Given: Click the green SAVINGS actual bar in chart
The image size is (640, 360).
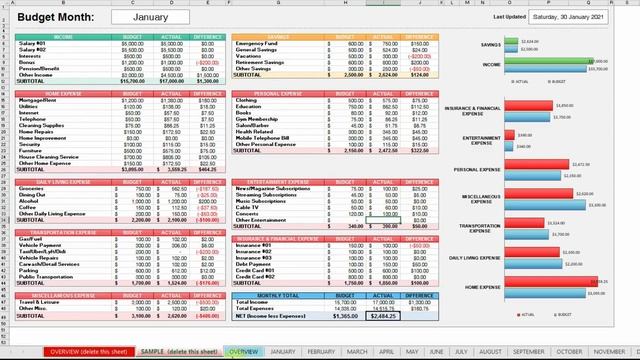Looking at the screenshot, I should pos(511,41).
